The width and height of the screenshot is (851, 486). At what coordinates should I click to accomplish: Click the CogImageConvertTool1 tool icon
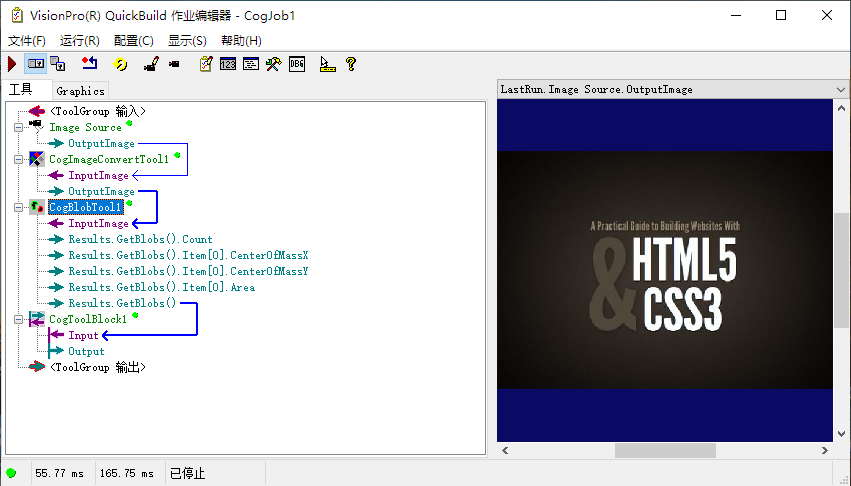click(x=36, y=159)
